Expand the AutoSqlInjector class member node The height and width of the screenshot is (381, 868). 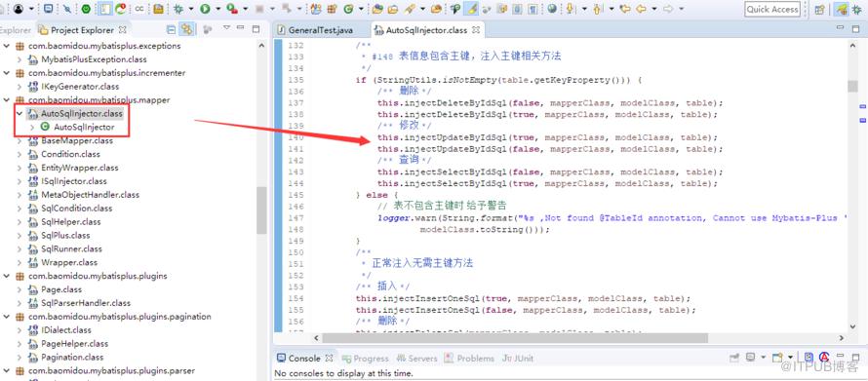pyautogui.click(x=31, y=128)
